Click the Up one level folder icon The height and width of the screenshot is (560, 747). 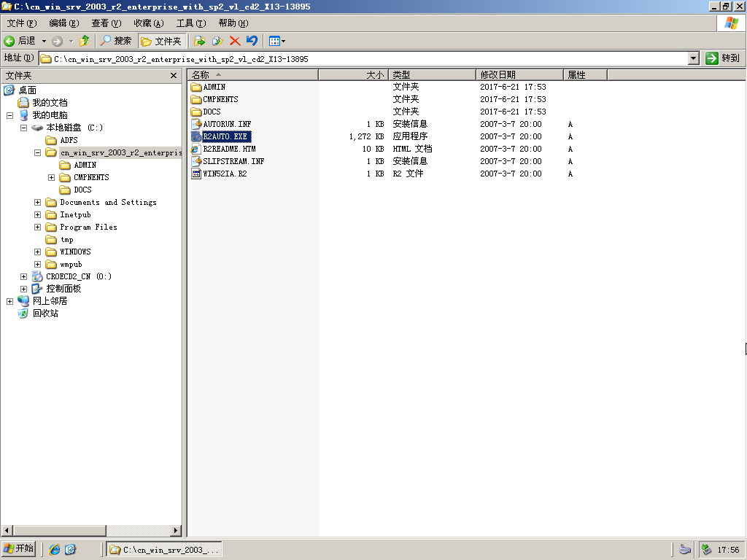point(85,41)
